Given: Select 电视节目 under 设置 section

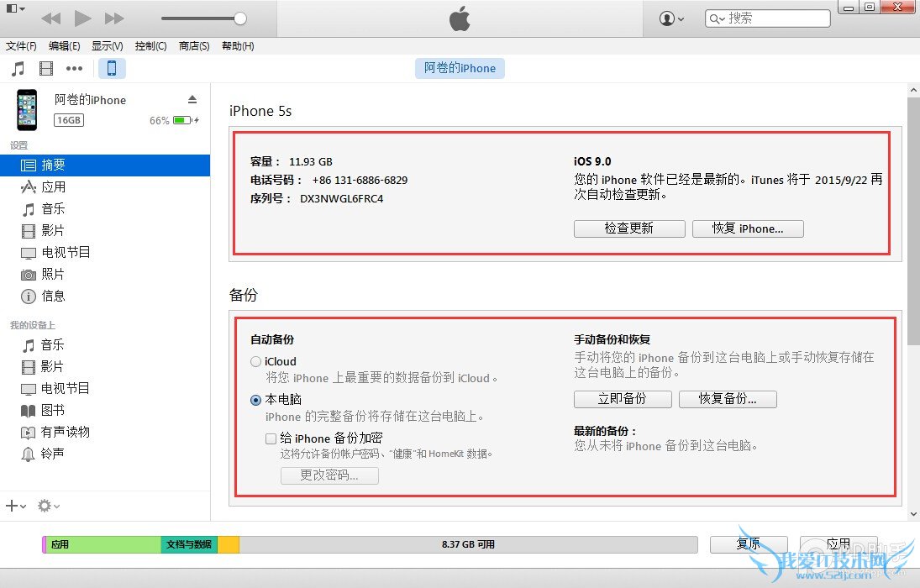Looking at the screenshot, I should (x=105, y=252).
